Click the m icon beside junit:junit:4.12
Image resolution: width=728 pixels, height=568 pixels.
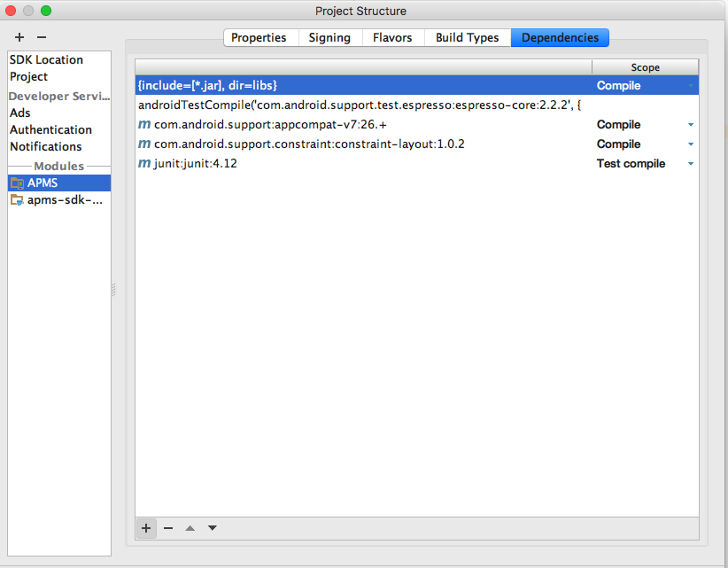[x=144, y=163]
